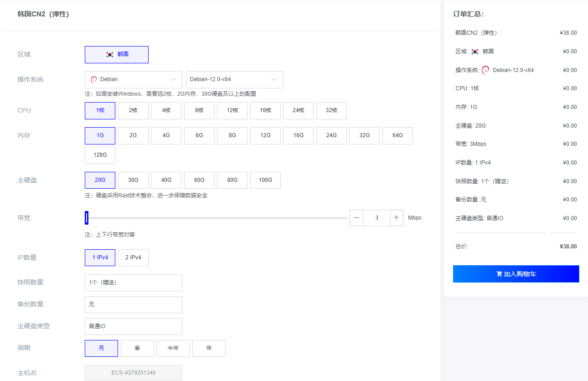This screenshot has height=381, width=588.
Task: Click the minus icon to decrease bandwidth
Action: click(356, 217)
